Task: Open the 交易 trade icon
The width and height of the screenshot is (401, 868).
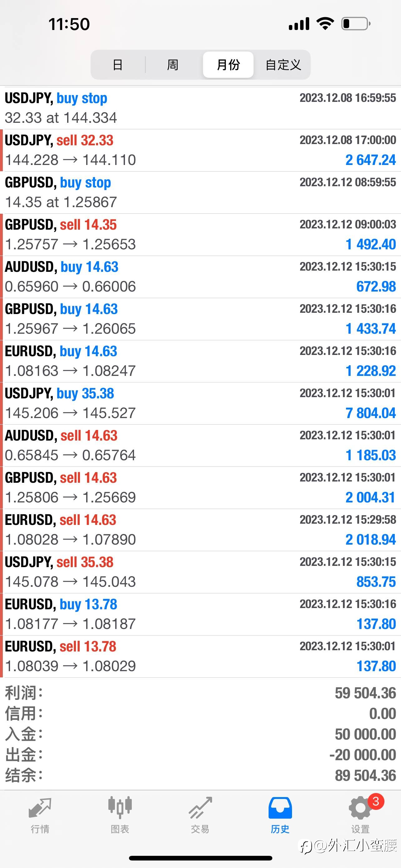Action: (200, 808)
